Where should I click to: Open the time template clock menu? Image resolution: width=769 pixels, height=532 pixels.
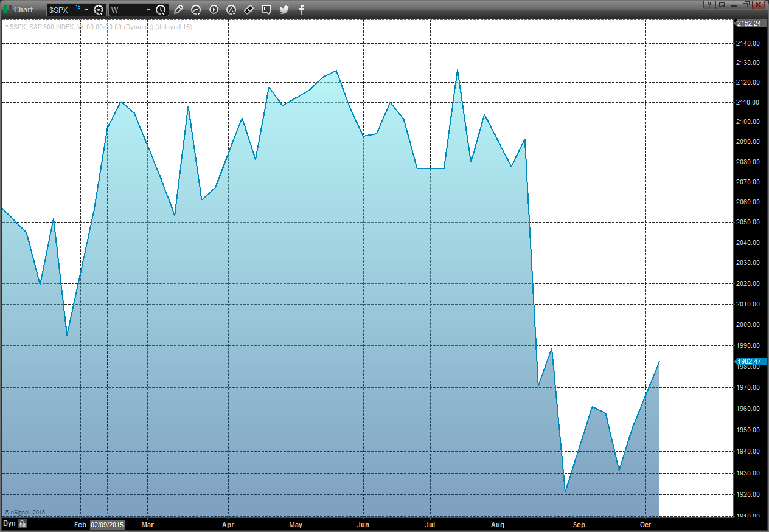161,10
